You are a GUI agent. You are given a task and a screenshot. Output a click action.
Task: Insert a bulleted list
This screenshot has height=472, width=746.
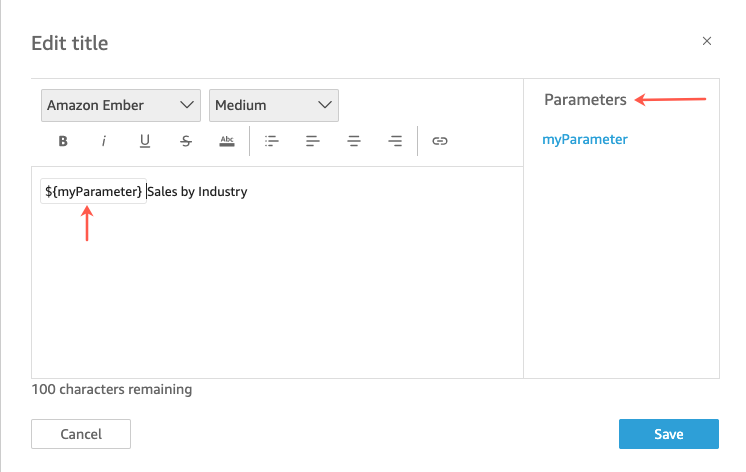click(271, 141)
